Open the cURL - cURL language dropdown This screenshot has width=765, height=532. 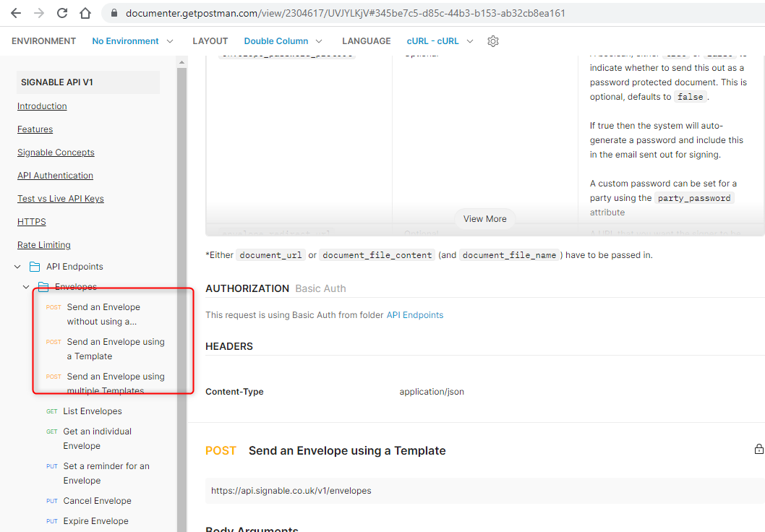click(x=440, y=41)
